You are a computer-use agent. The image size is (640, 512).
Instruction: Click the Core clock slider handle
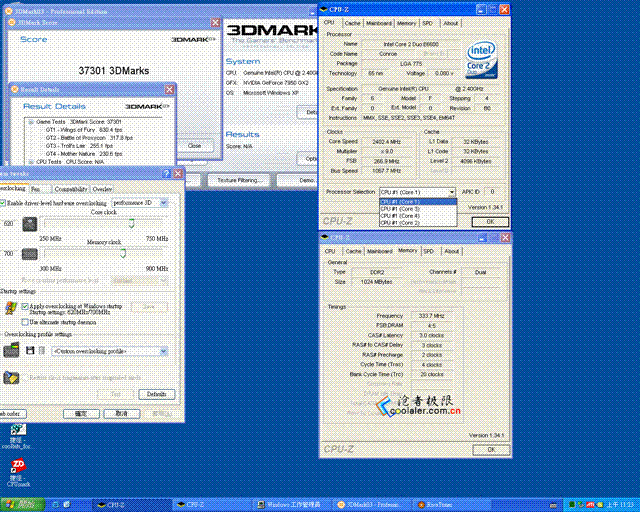(x=131, y=223)
